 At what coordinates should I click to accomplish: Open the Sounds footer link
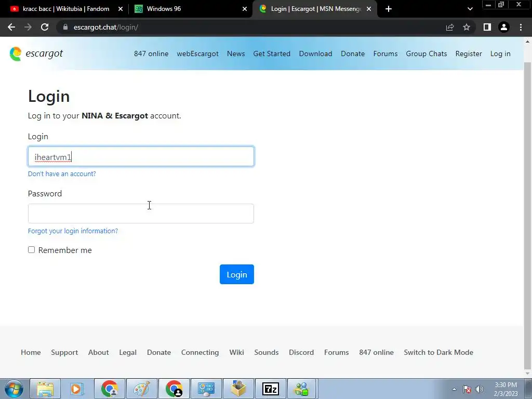coord(267,352)
